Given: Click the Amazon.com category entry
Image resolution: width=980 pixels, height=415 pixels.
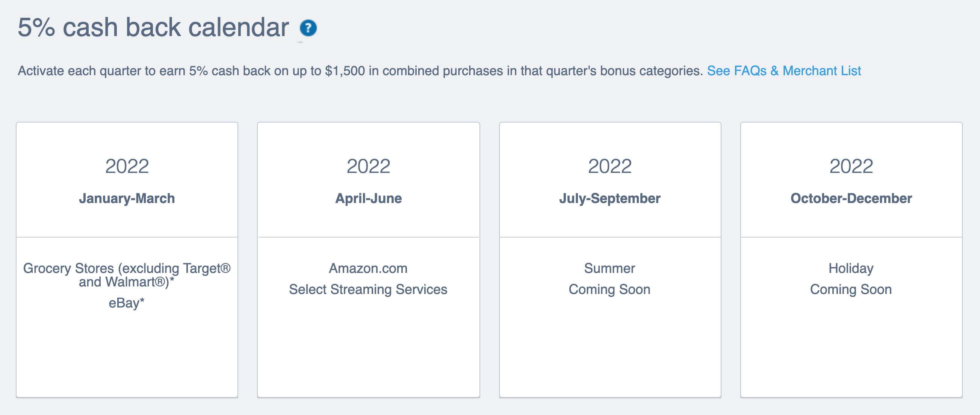Looking at the screenshot, I should point(368,268).
